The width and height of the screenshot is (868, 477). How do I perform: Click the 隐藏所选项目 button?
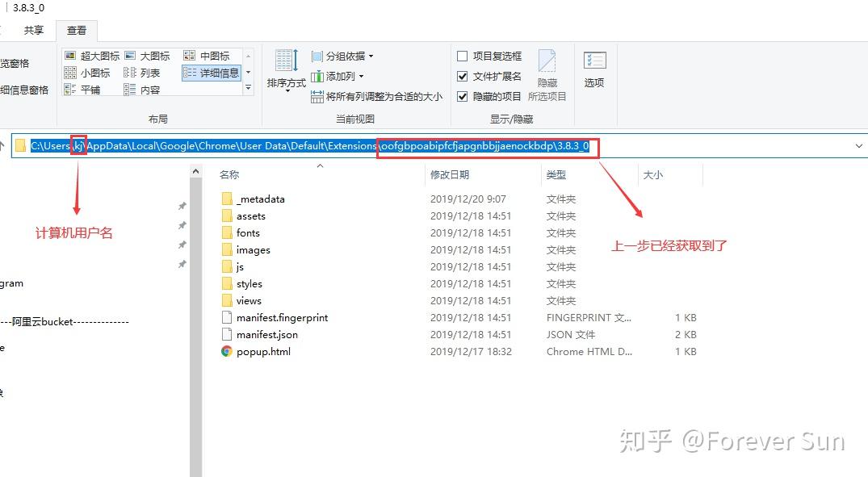click(x=547, y=75)
